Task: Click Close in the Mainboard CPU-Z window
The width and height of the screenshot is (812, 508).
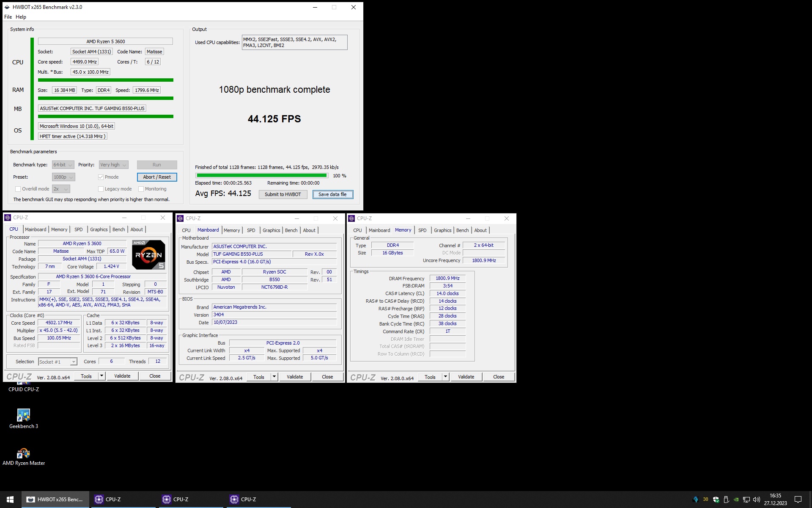Action: click(327, 377)
